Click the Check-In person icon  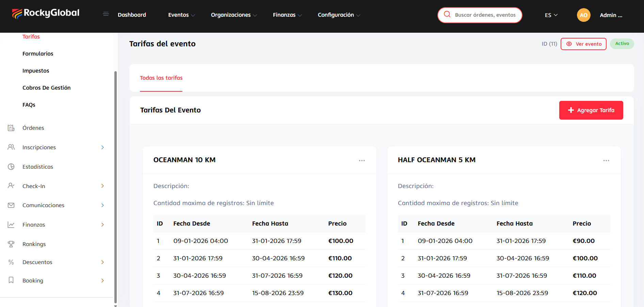[x=11, y=186]
